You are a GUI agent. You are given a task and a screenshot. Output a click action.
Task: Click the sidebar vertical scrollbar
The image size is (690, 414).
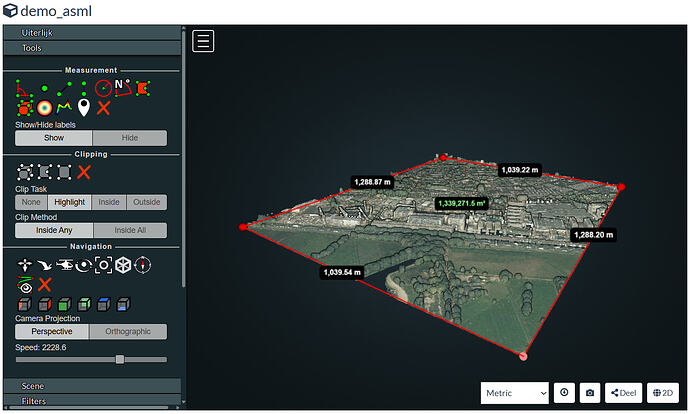pyautogui.click(x=184, y=158)
